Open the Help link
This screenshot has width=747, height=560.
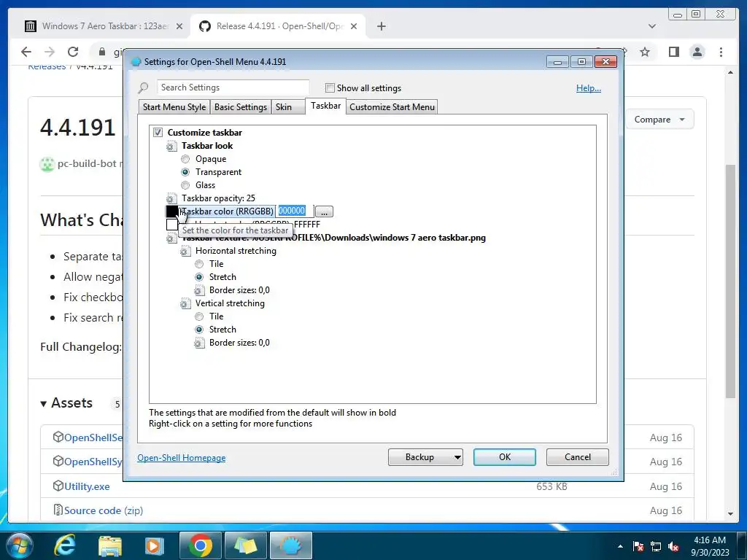pos(589,88)
